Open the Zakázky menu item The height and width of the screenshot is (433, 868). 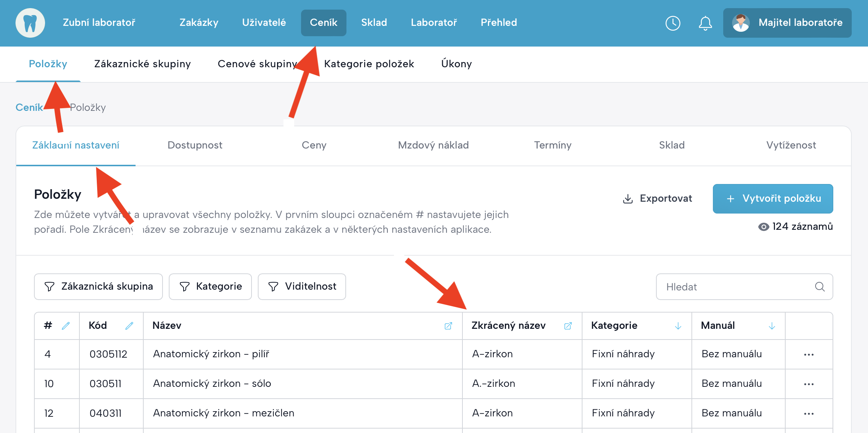[x=199, y=23]
